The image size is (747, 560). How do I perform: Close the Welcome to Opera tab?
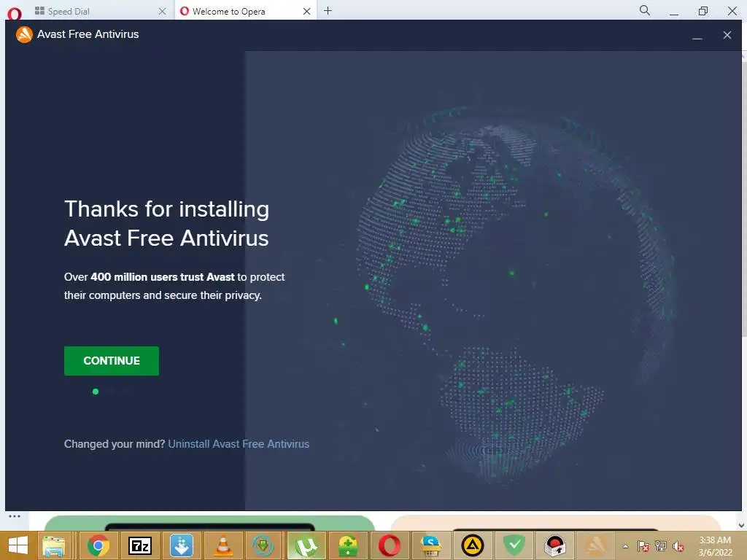tap(307, 12)
